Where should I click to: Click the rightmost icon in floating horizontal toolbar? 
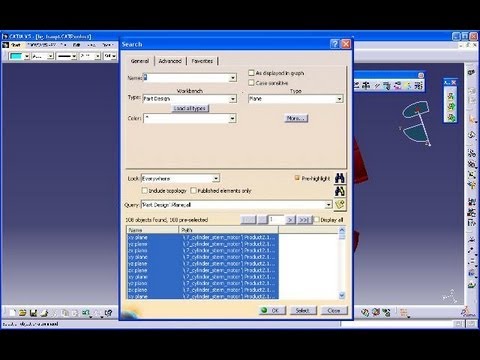pos(419,86)
